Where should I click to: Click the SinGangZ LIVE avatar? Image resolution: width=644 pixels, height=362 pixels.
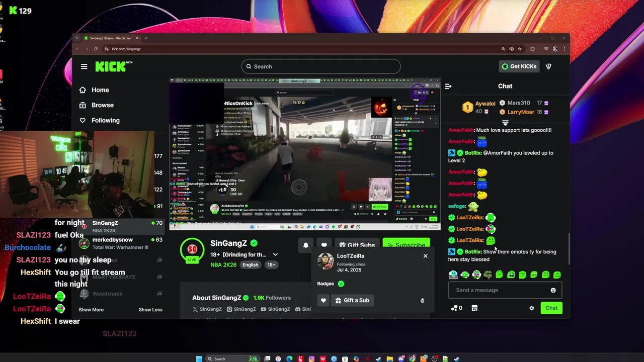click(192, 251)
